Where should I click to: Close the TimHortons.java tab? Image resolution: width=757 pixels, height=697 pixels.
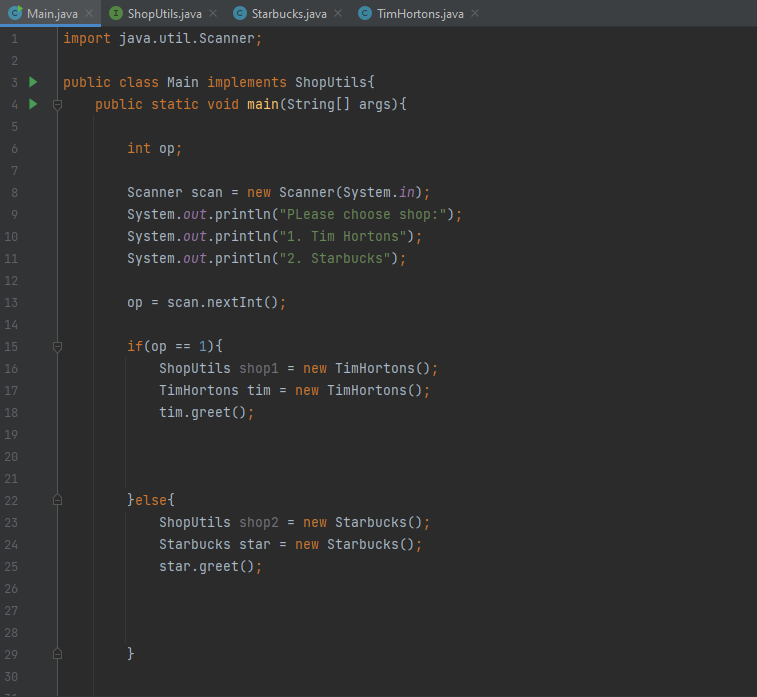(x=475, y=14)
